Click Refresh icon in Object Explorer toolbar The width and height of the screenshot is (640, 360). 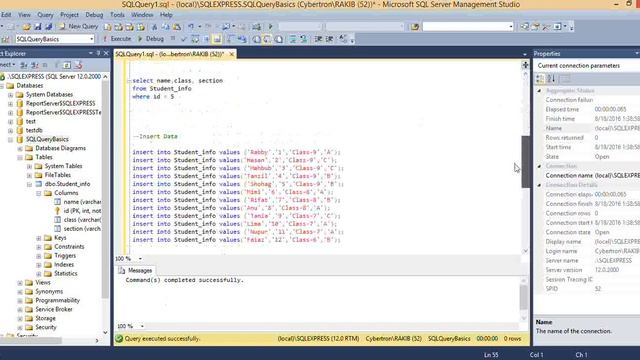click(67, 65)
